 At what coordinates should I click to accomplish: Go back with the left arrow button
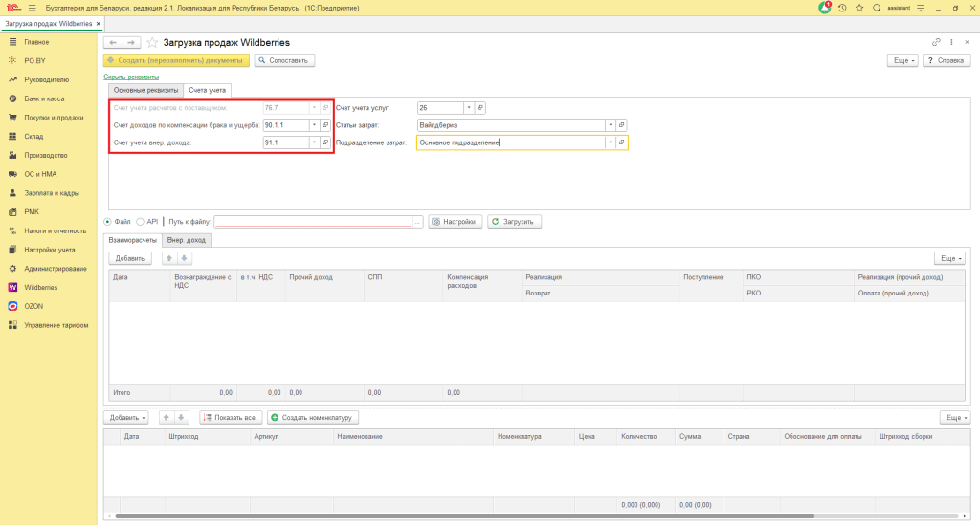click(113, 43)
